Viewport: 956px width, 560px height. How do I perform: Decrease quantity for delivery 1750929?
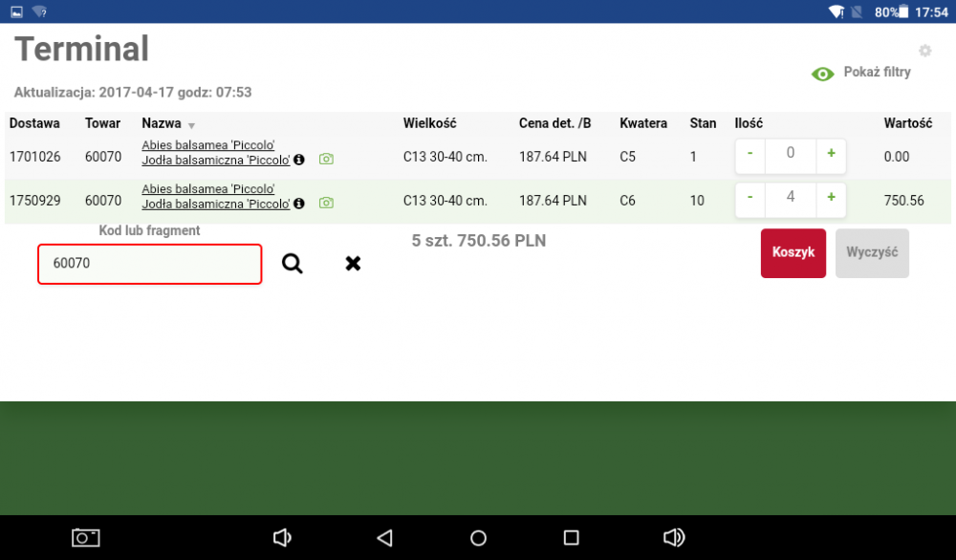click(x=750, y=198)
